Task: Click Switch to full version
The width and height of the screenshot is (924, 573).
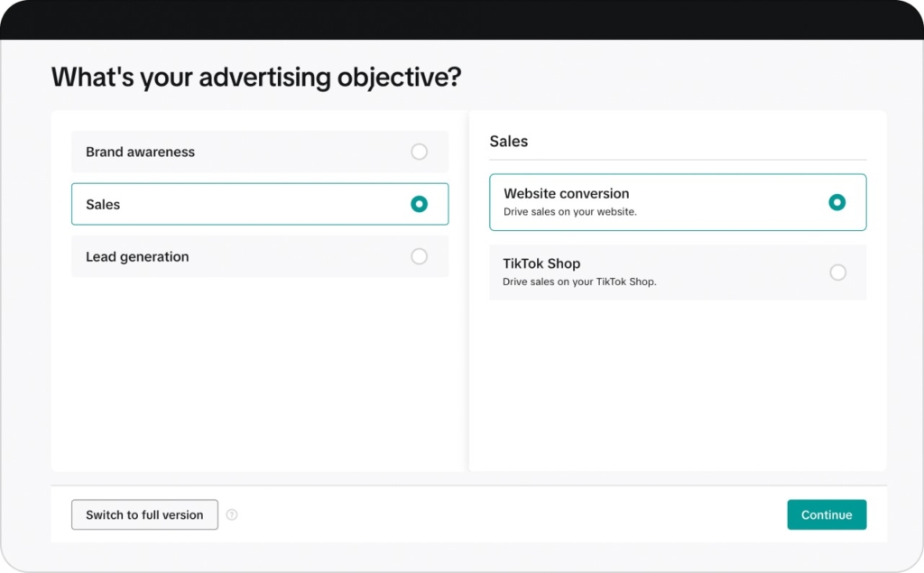Action: point(144,514)
